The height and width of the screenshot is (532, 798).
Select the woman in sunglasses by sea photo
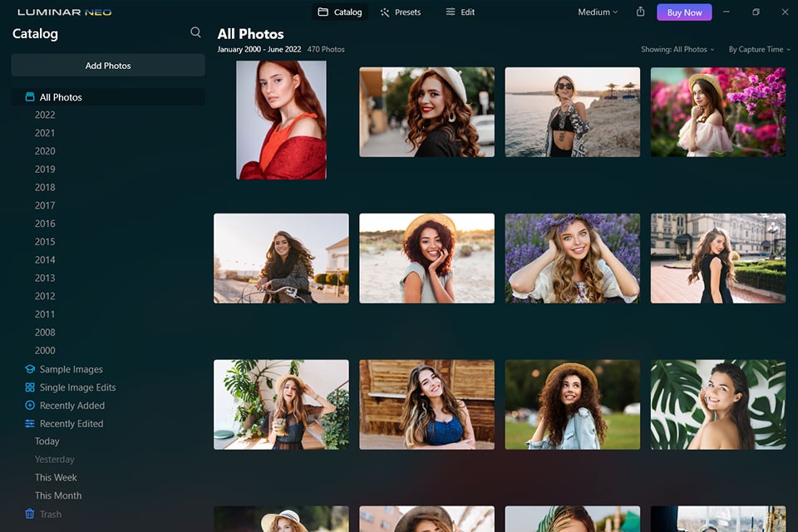572,112
